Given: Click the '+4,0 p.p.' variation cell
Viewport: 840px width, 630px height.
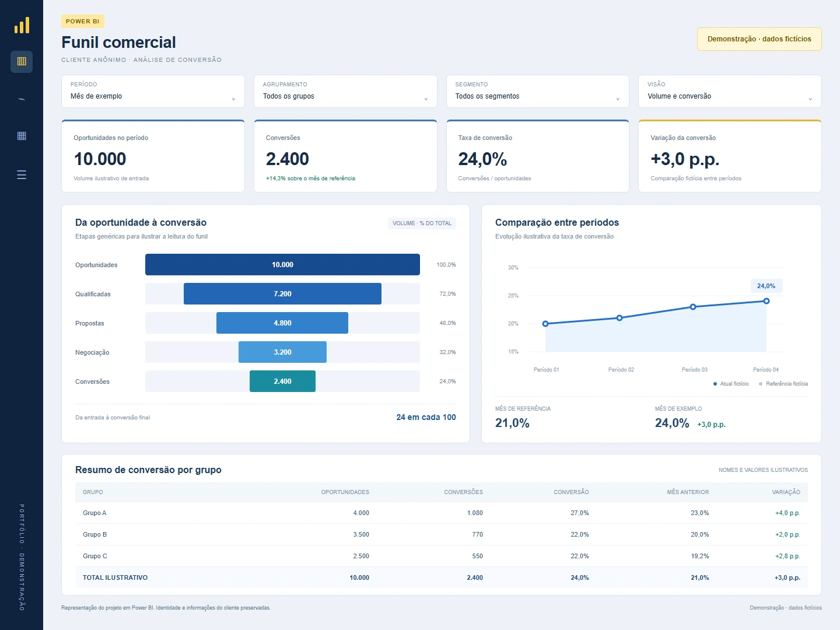Looking at the screenshot, I should (x=787, y=513).
